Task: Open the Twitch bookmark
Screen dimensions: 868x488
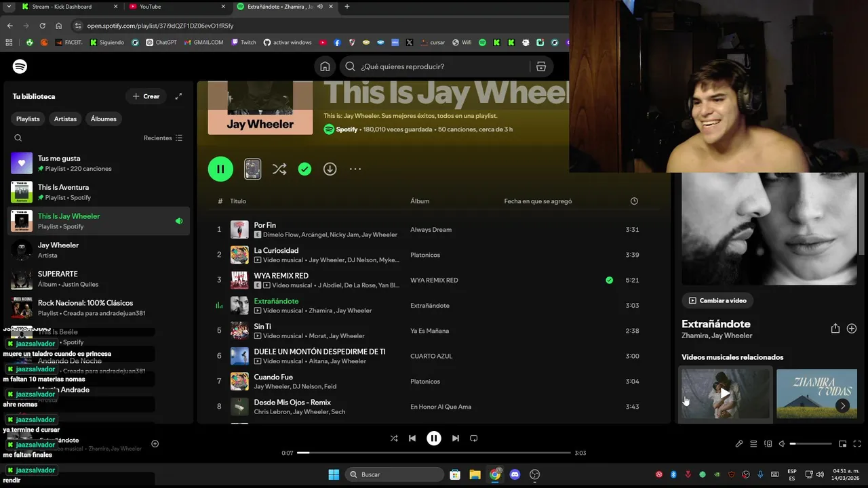Action: point(244,42)
